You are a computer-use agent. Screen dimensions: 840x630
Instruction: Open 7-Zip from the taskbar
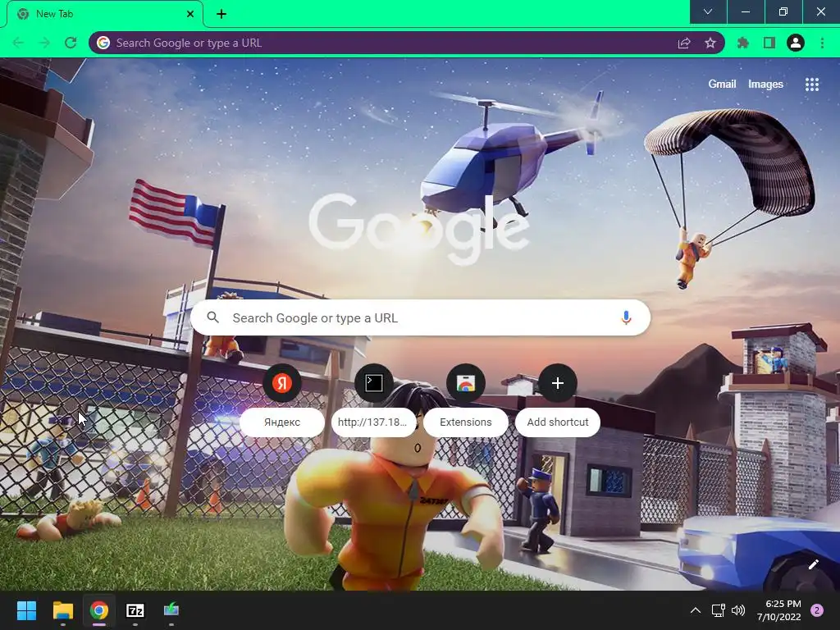coord(135,610)
